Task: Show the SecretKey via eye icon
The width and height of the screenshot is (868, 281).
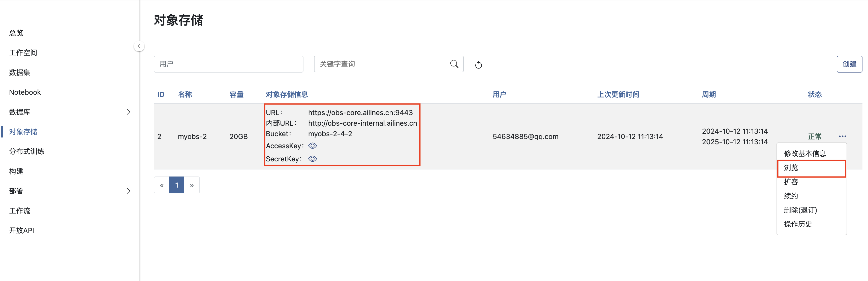Action: tap(312, 159)
